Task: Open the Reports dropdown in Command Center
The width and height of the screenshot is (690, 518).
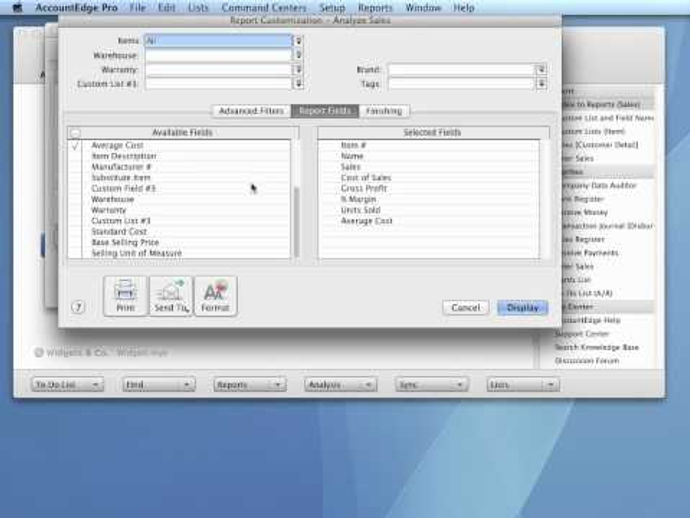Action: pyautogui.click(x=250, y=385)
